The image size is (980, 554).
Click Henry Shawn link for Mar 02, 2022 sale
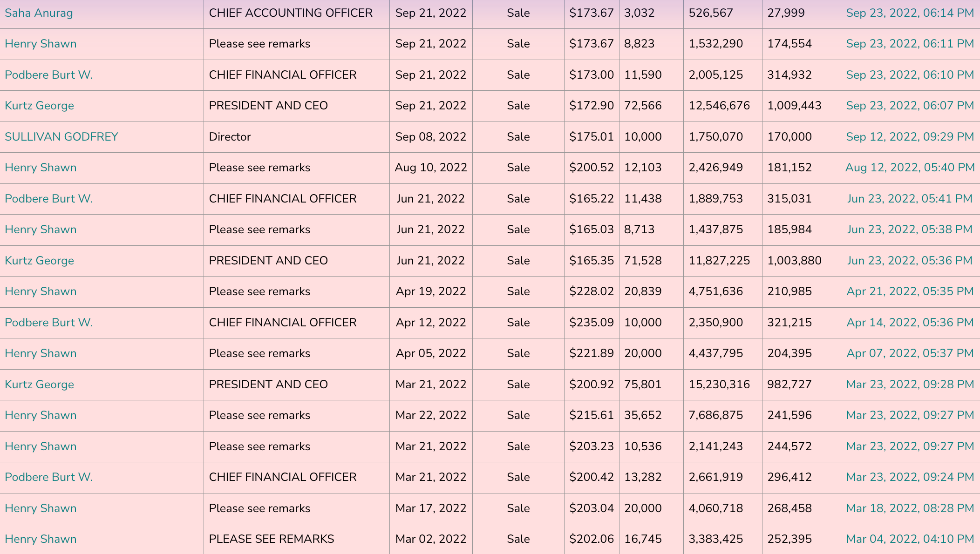click(41, 539)
